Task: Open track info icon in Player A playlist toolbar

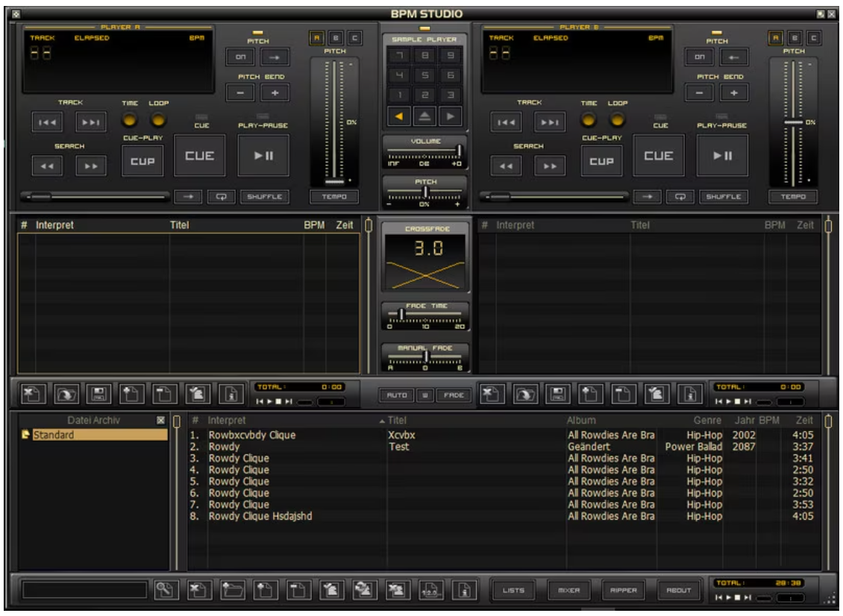Action: pyautogui.click(x=231, y=395)
